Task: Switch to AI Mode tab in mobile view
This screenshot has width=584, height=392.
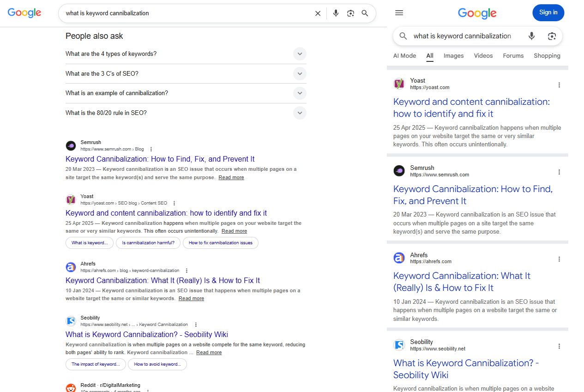Action: (404, 56)
